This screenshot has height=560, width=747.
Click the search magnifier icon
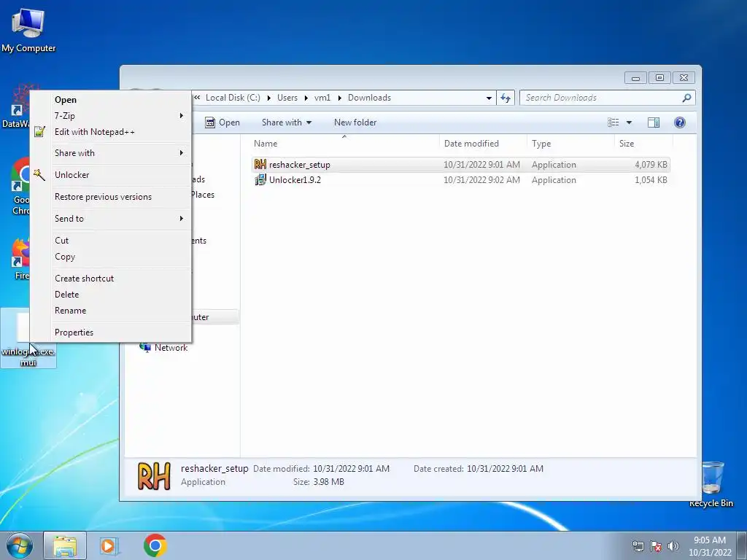click(686, 98)
